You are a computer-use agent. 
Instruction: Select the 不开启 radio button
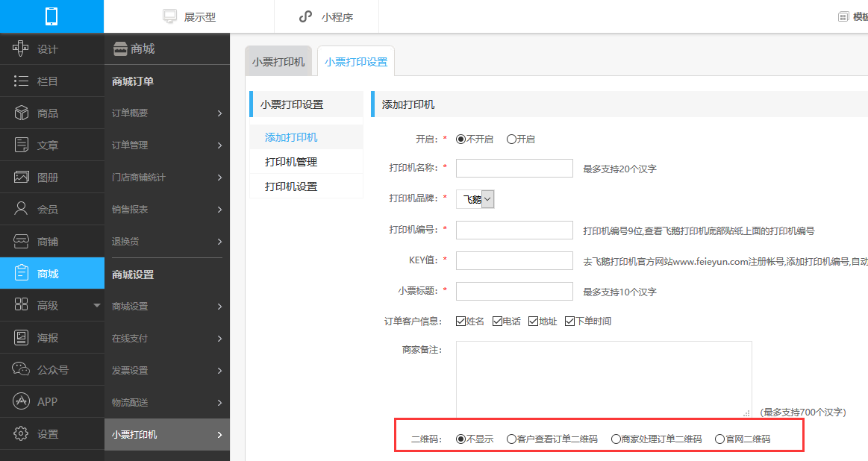click(460, 139)
